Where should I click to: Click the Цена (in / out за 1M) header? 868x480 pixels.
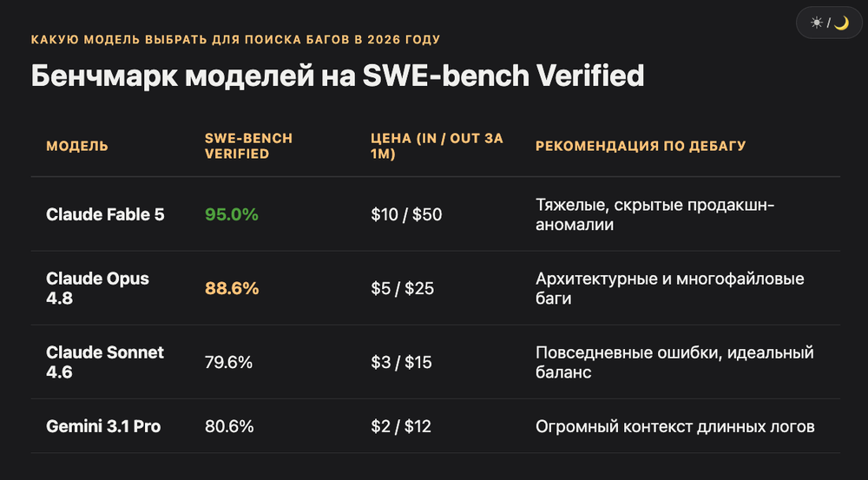coord(437,146)
